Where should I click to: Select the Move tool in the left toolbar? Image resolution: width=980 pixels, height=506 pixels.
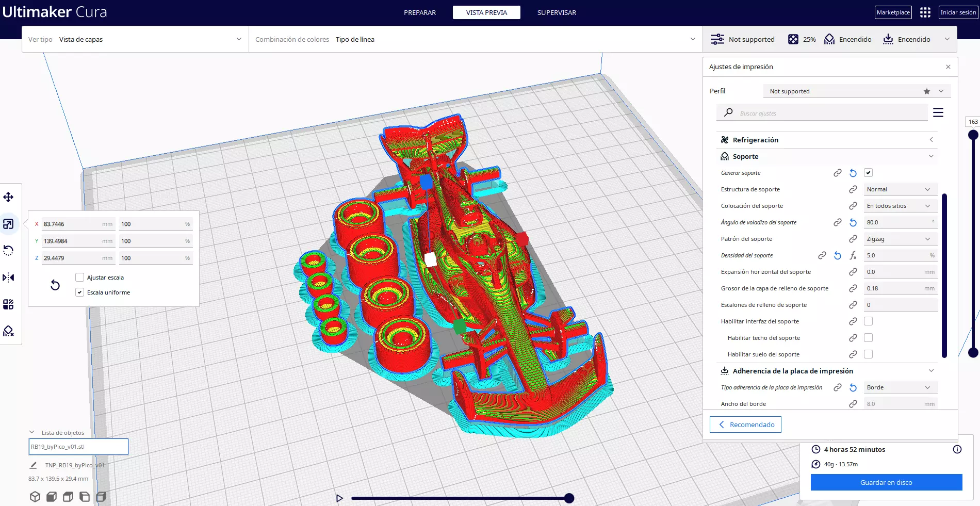pos(8,197)
